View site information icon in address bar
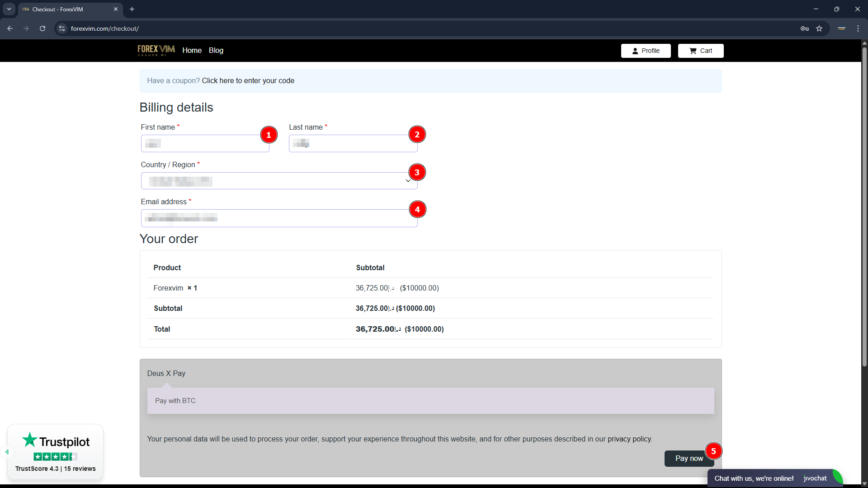Screen dimensions: 868x488 (62, 28)
